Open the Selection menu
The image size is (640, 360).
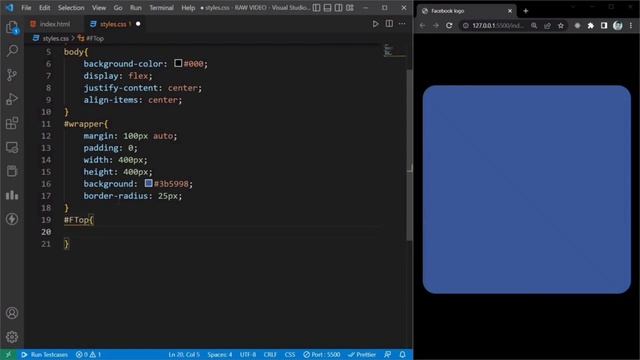(71, 8)
